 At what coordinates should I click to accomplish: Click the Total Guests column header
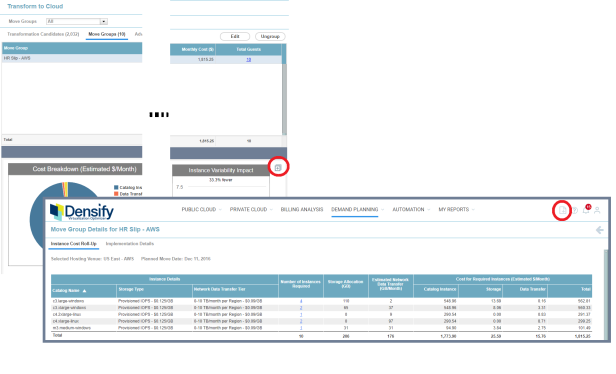tap(248, 50)
